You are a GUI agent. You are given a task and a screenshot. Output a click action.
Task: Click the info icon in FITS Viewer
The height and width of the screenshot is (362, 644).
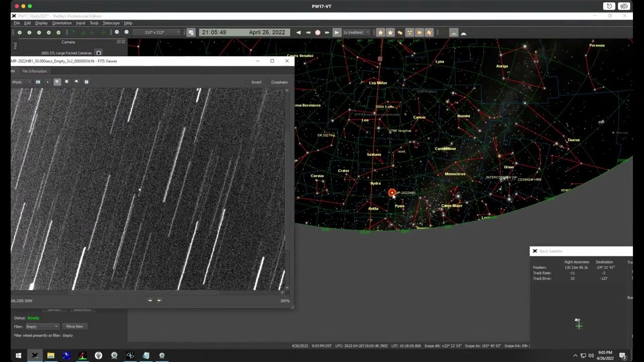point(86,82)
